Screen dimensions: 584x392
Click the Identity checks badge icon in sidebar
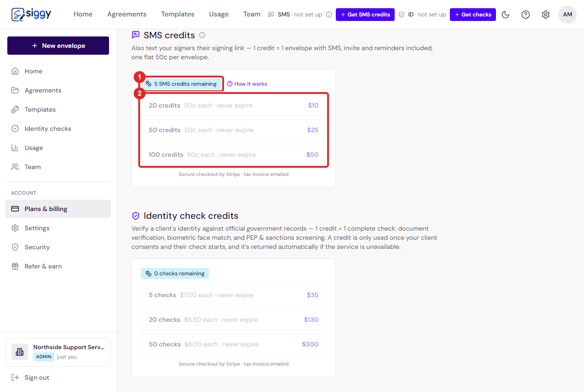(x=15, y=129)
